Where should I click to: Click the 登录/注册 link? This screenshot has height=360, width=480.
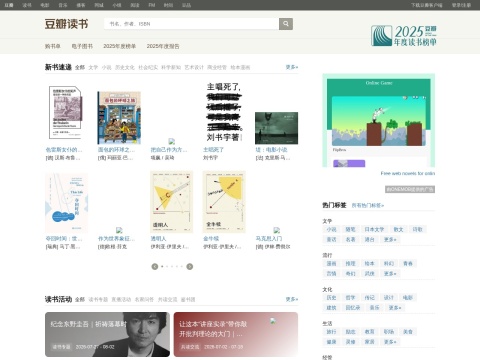tap(461, 5)
